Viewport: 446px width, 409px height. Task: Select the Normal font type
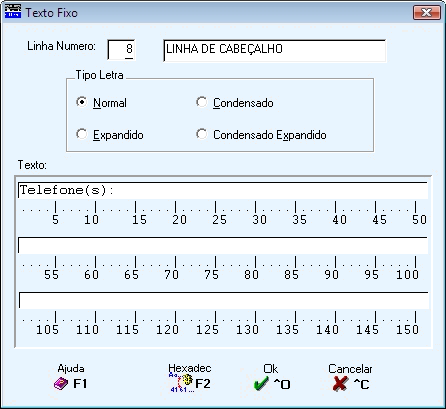point(82,102)
